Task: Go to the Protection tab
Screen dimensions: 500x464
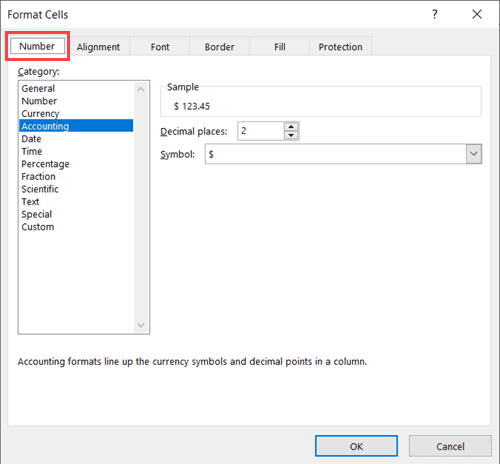Action: point(340,47)
